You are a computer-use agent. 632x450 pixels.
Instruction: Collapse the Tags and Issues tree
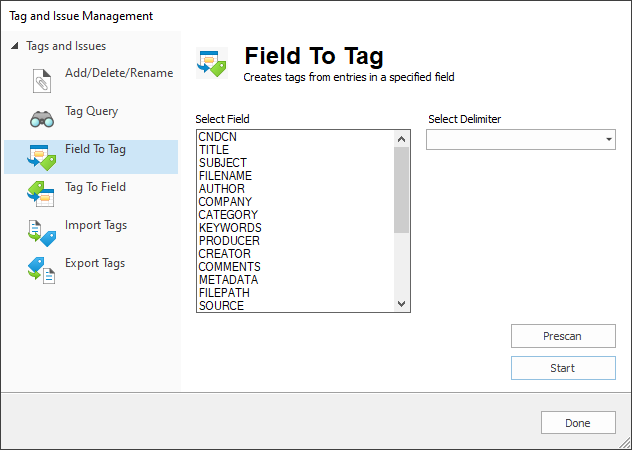pos(15,46)
